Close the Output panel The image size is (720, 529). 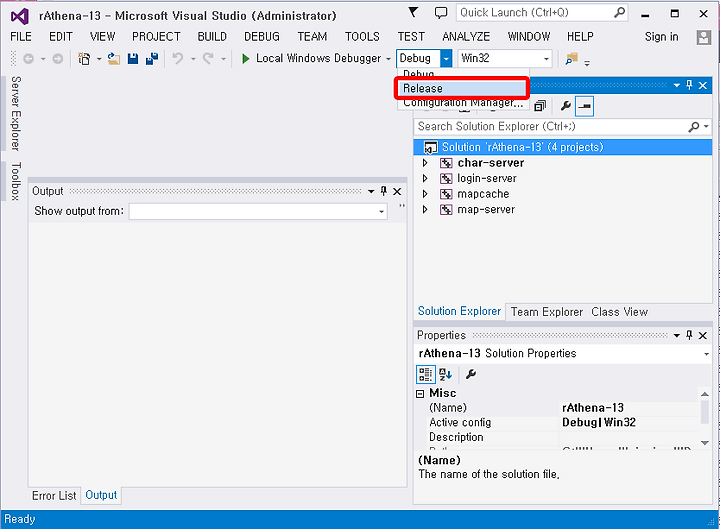[397, 191]
